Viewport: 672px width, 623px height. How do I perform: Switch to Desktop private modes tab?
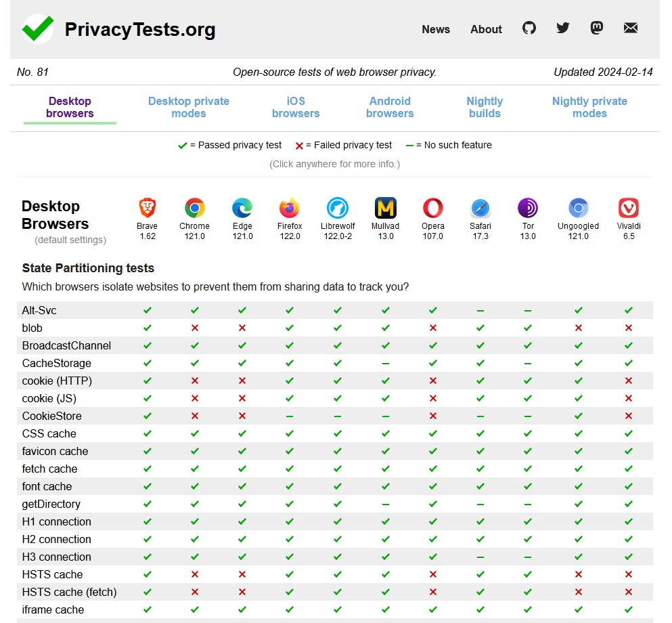coord(189,107)
